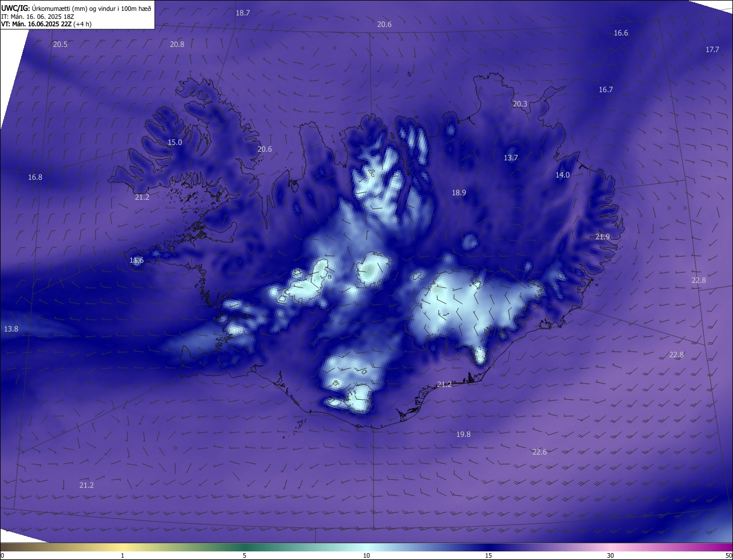The width and height of the screenshot is (733, 560).
Task: Click the 13.7 value label
Action: click(511, 158)
